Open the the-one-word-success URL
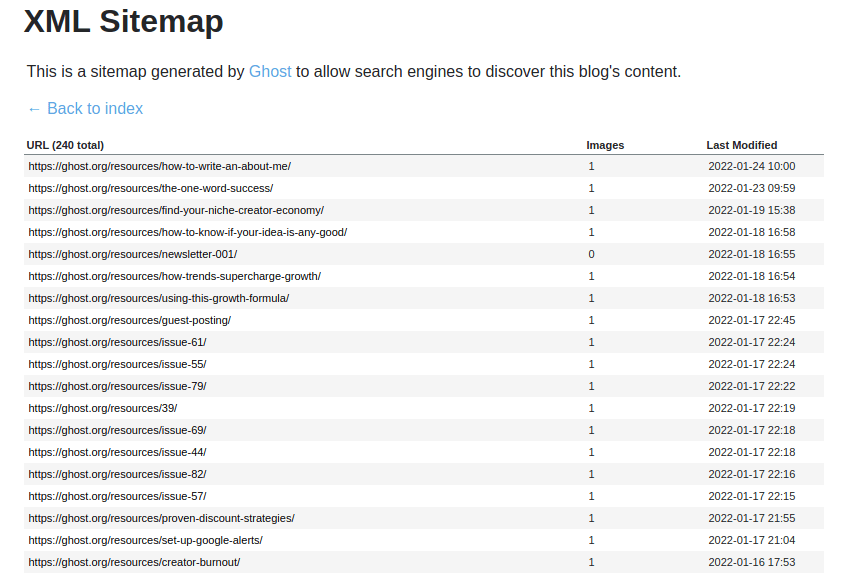 coord(151,188)
